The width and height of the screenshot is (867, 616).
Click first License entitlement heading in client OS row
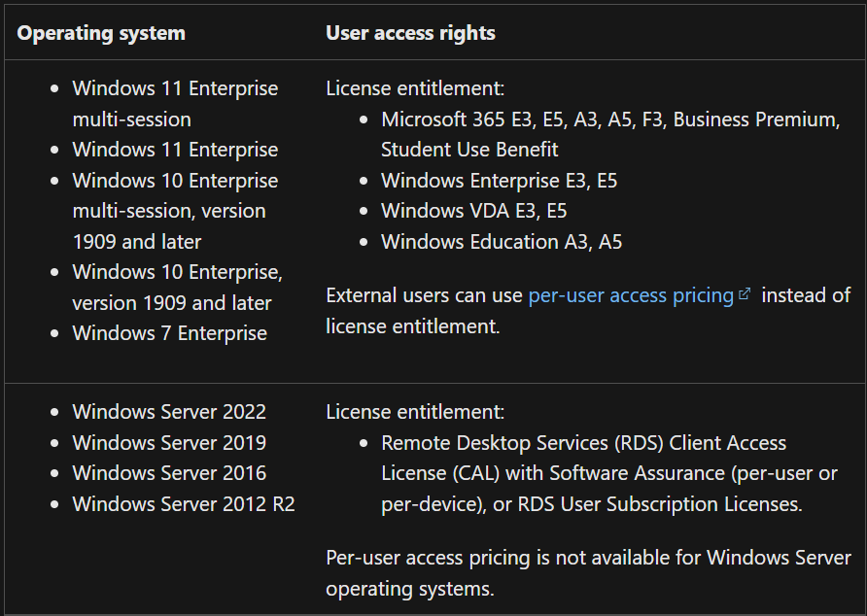(x=415, y=87)
